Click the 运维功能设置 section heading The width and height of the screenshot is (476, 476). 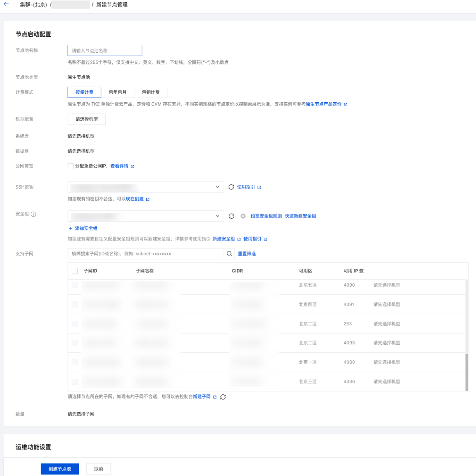coord(33,447)
